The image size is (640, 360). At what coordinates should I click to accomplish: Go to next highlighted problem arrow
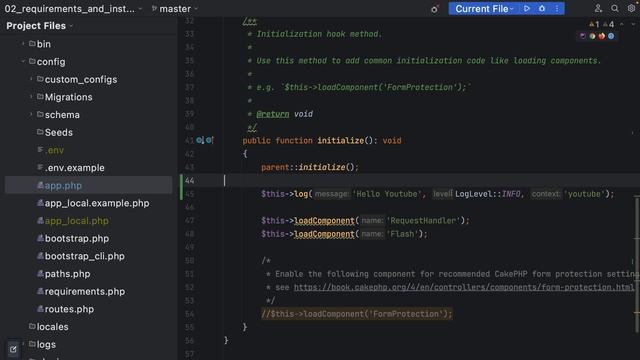[x=633, y=24]
